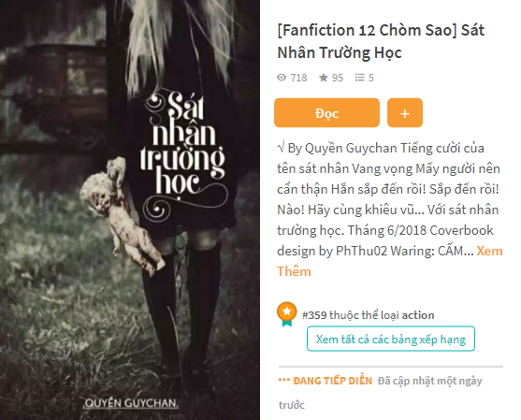Viewport: 521px width, 420px height.
Task: Click the 718 views count
Action: pyautogui.click(x=298, y=78)
